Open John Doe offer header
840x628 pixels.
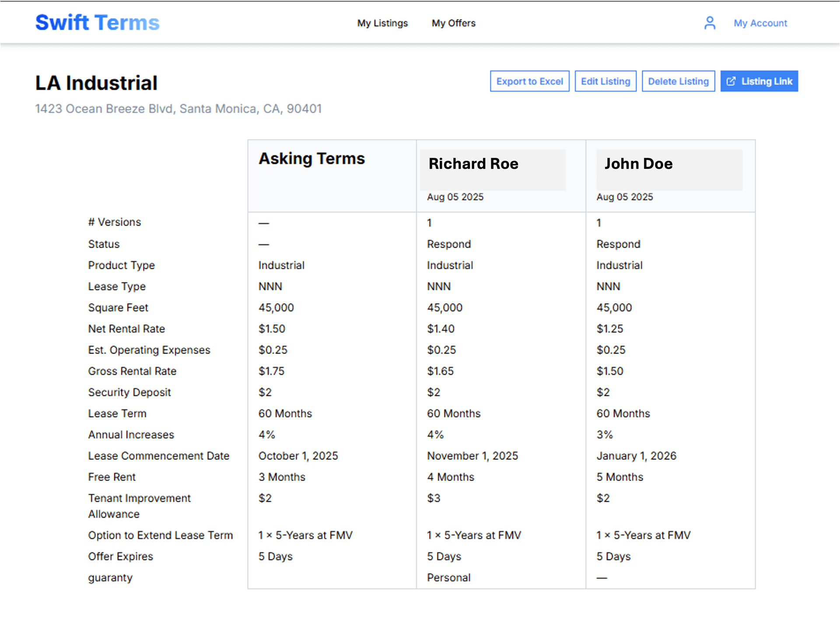tap(638, 164)
